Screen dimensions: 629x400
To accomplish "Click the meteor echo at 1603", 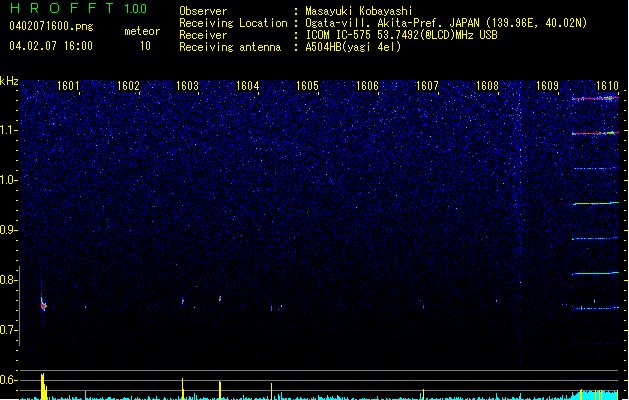I will point(183,301).
